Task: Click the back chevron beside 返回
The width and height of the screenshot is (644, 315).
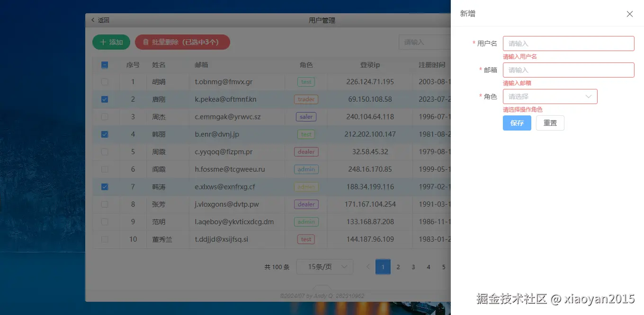Action: (x=93, y=20)
